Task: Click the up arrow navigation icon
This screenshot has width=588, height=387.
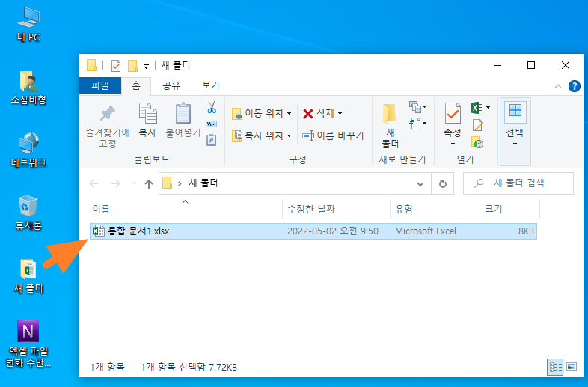Action: click(149, 183)
